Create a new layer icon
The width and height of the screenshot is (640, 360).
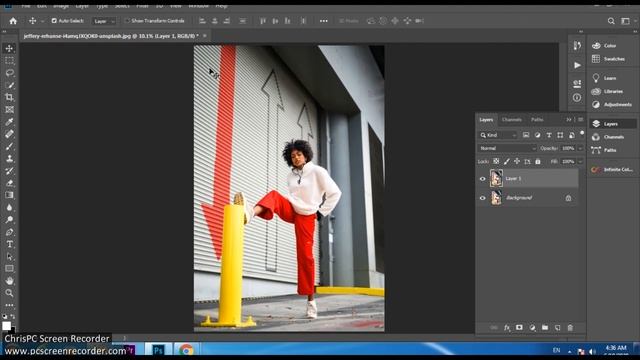point(558,327)
